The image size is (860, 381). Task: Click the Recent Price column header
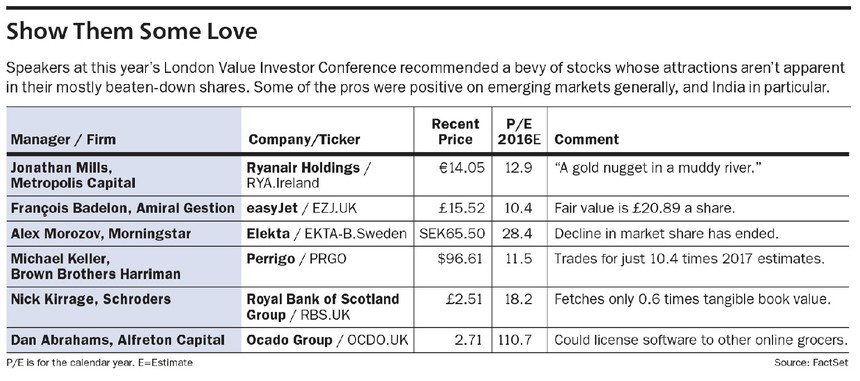click(455, 132)
